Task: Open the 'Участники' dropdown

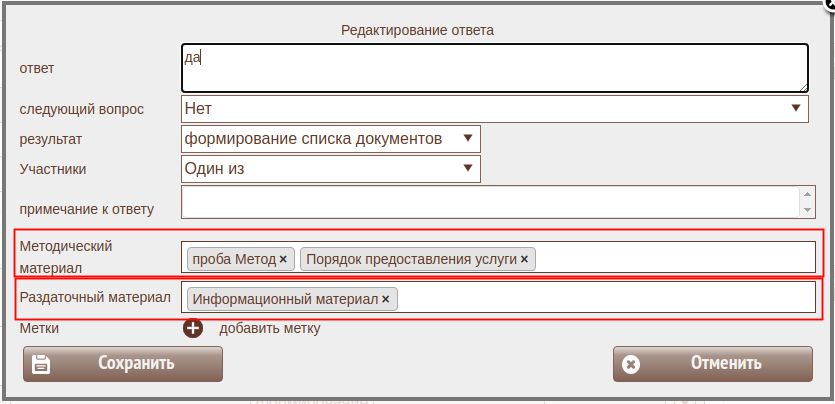Action: coord(331,169)
